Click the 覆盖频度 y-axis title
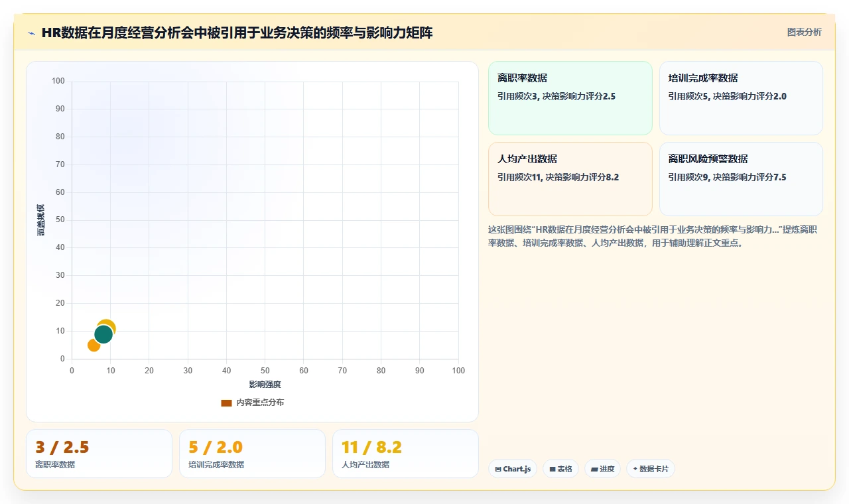 click(x=41, y=220)
